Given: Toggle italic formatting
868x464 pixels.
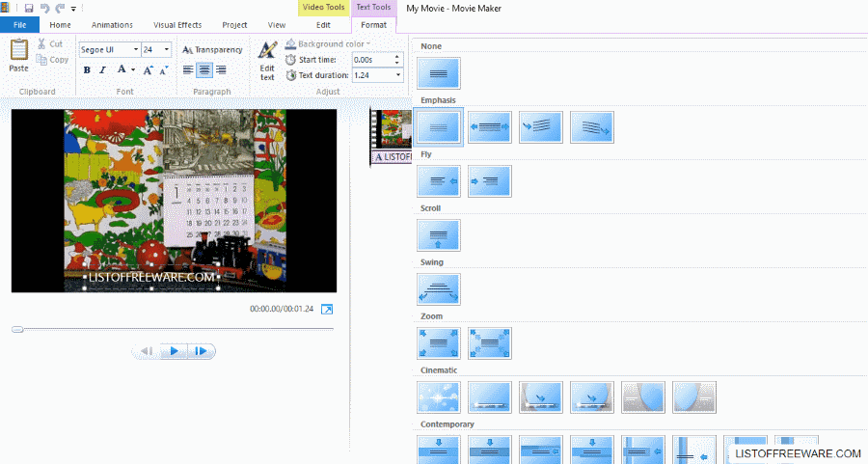Looking at the screenshot, I should coord(102,69).
